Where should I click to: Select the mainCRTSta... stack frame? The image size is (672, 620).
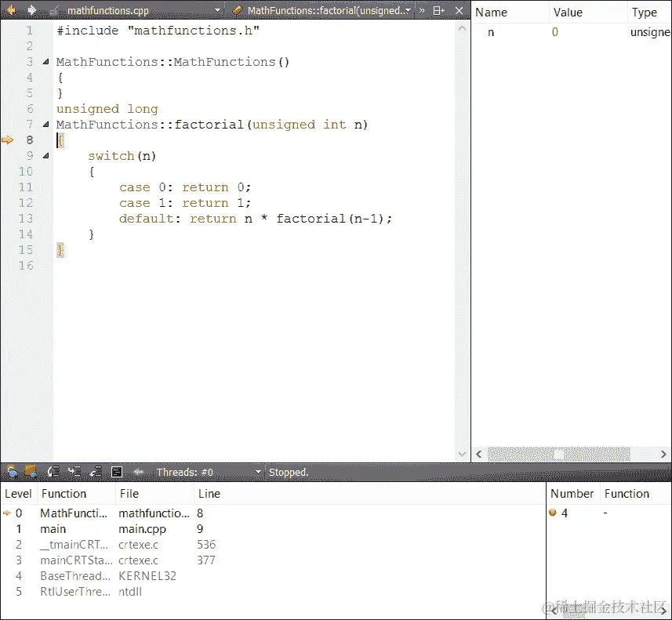click(273, 560)
